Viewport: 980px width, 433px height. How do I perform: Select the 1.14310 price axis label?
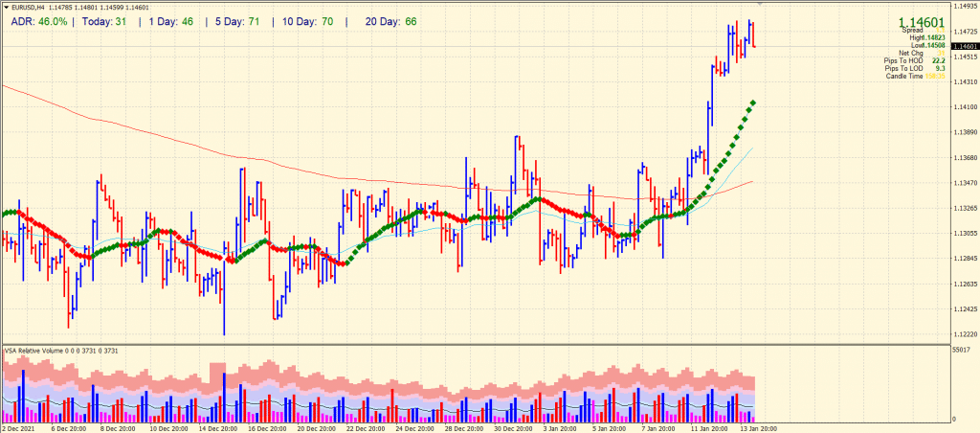[x=965, y=81]
